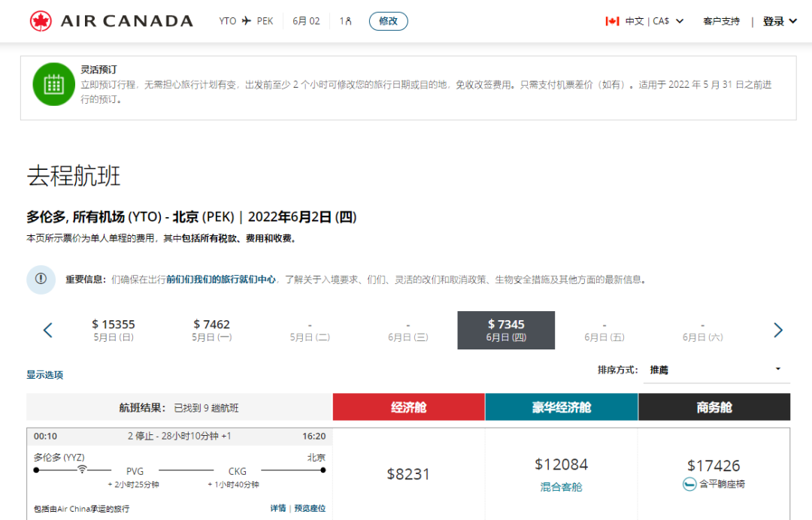Viewport: 812px width, 520px height.
Task: Click the airplane icon between YTO and PEK
Action: point(247,21)
